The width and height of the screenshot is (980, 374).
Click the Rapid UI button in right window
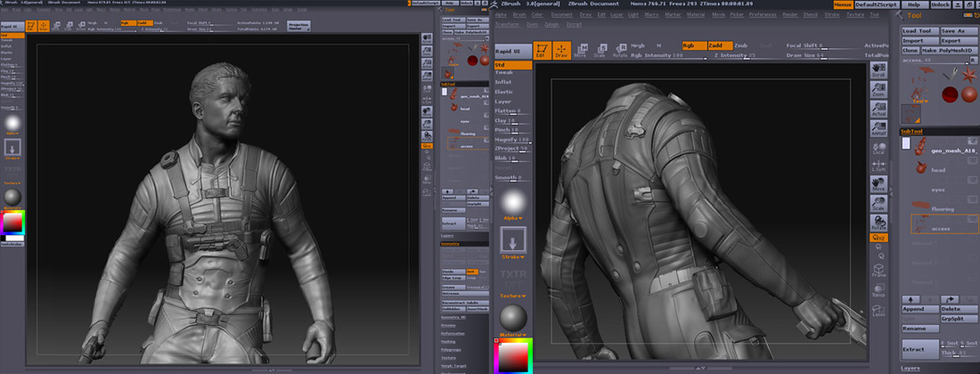pos(513,51)
